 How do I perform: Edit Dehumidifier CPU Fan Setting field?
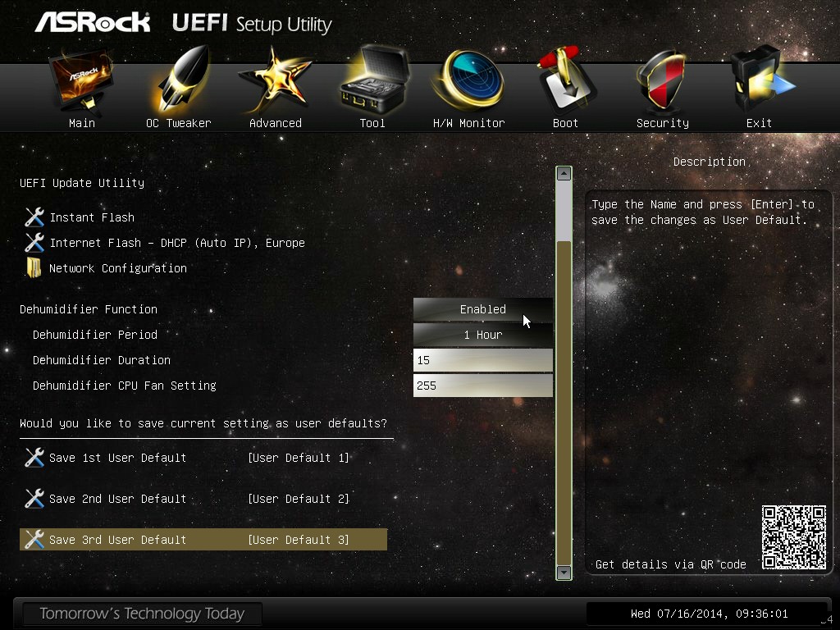pyautogui.click(x=482, y=386)
